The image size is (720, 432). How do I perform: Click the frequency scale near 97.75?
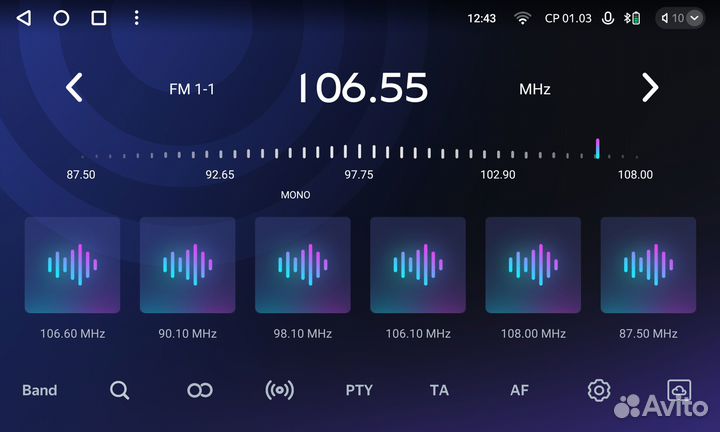(x=358, y=153)
